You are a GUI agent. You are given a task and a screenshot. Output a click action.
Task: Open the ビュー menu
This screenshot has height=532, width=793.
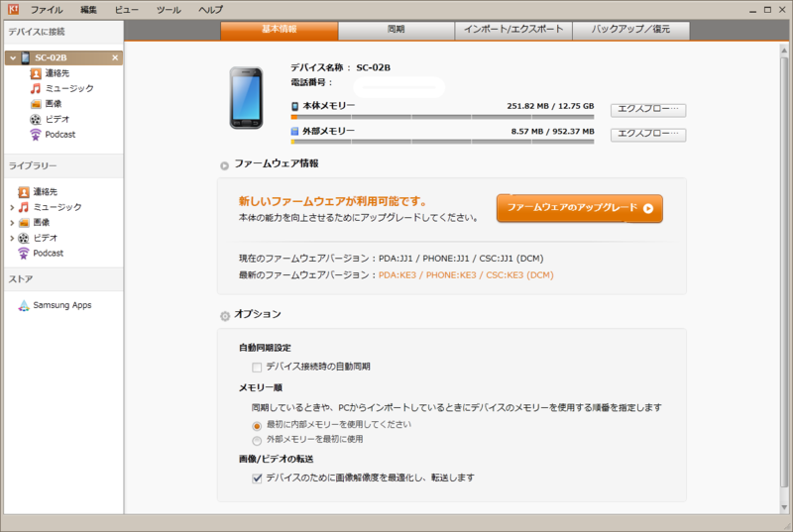127,10
